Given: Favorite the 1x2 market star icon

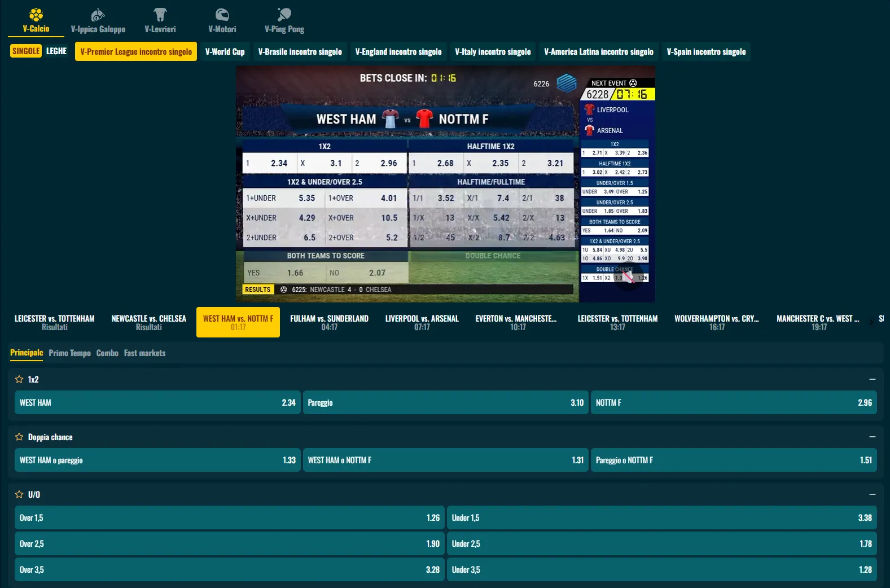Looking at the screenshot, I should click(x=19, y=379).
